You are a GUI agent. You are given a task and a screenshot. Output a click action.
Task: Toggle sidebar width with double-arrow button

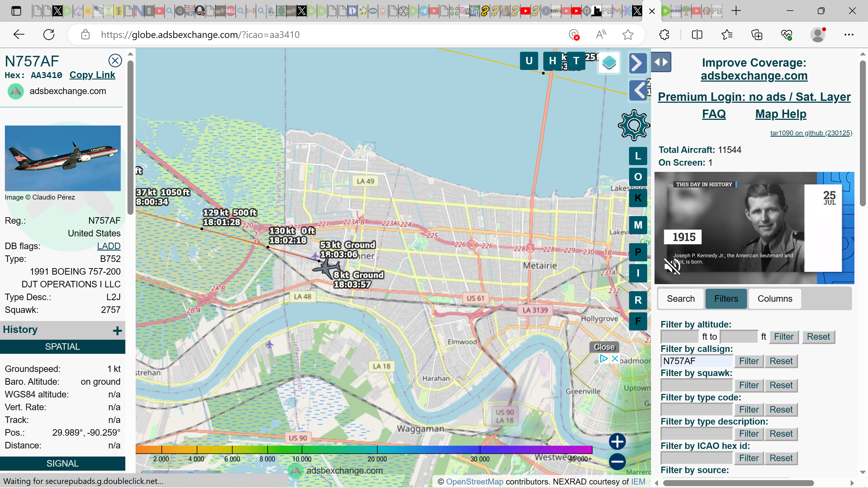pos(661,62)
